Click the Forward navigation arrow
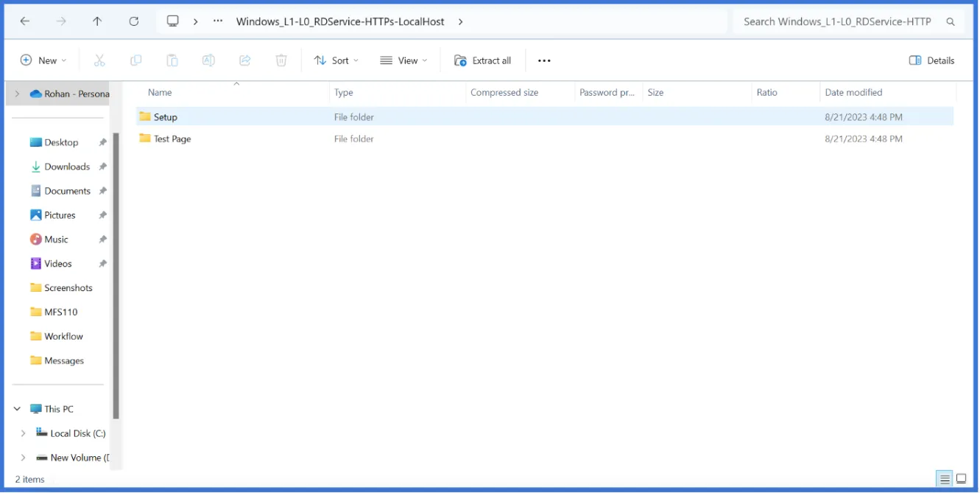Viewport: 980px width, 493px height. 61,21
